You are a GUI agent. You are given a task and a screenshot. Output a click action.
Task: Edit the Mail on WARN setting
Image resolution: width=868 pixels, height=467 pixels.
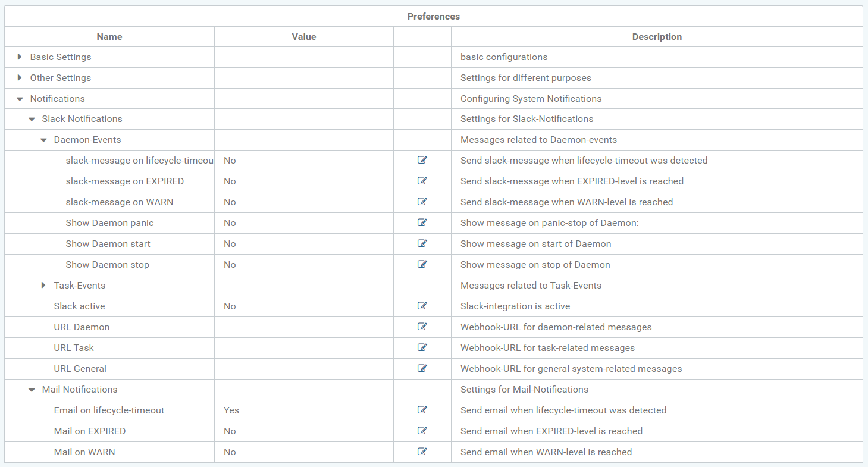point(422,452)
